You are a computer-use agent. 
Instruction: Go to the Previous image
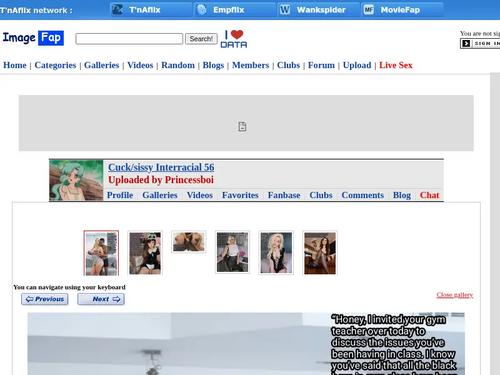click(45, 299)
